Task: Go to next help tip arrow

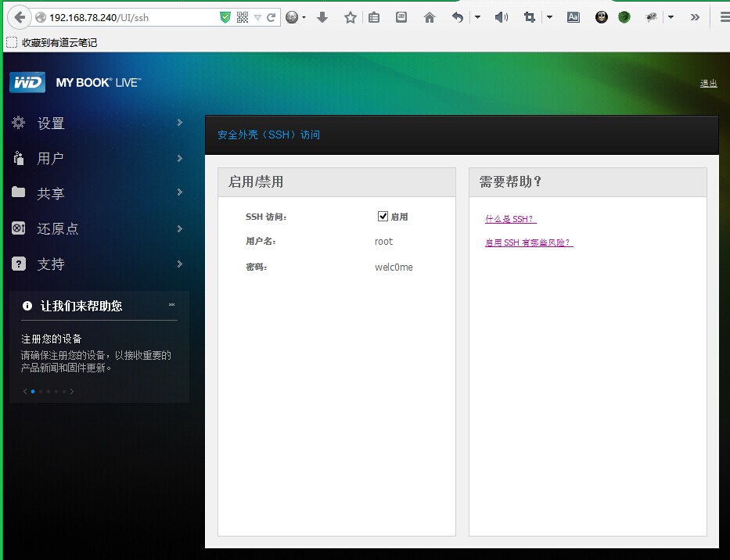Action: click(x=72, y=392)
